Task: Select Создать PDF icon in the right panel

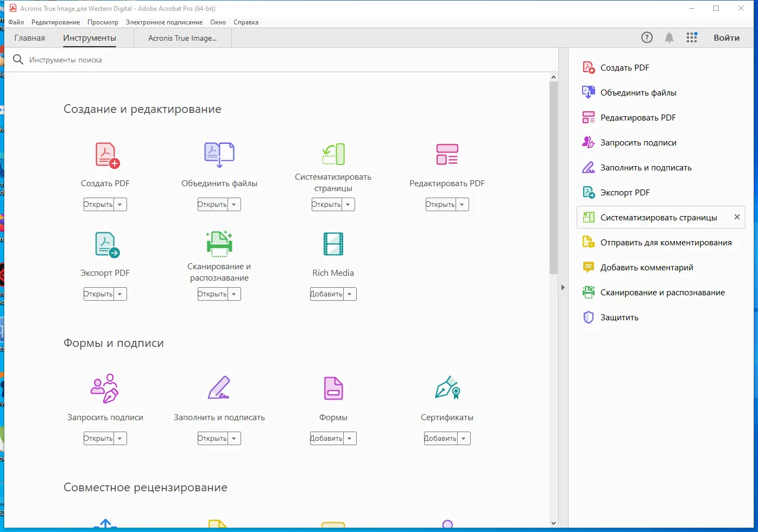Action: 589,67
